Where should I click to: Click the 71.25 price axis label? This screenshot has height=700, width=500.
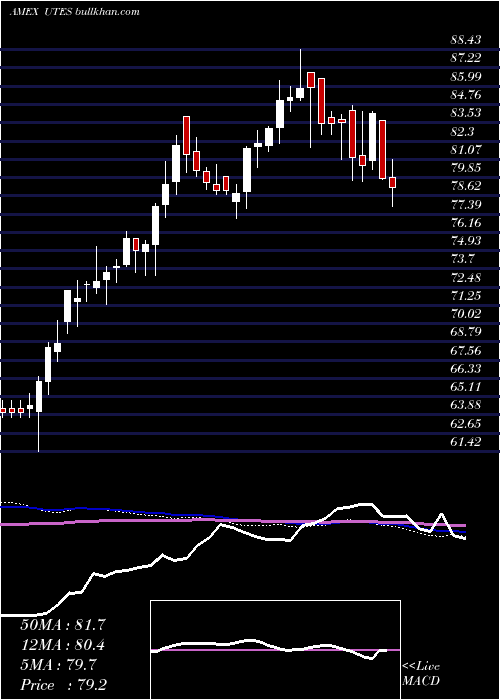(x=466, y=296)
